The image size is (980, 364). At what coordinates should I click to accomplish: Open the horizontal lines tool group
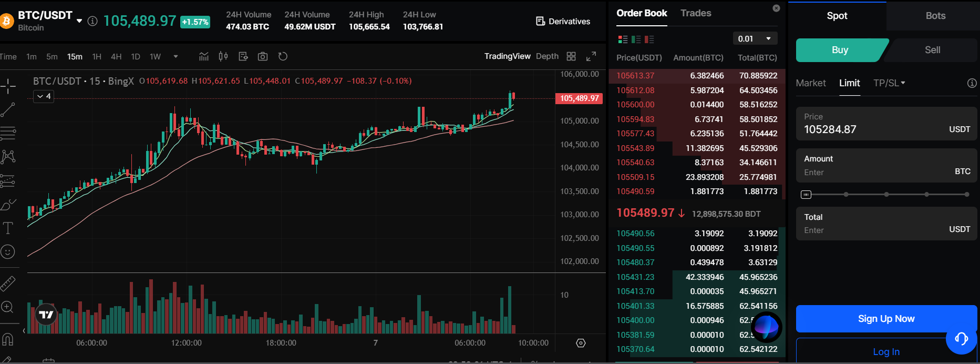[x=8, y=134]
